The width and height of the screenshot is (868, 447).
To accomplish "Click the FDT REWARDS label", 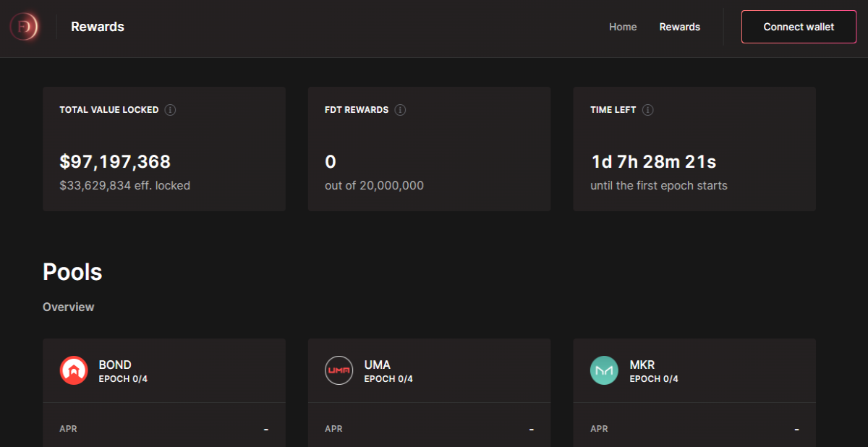I will point(357,110).
